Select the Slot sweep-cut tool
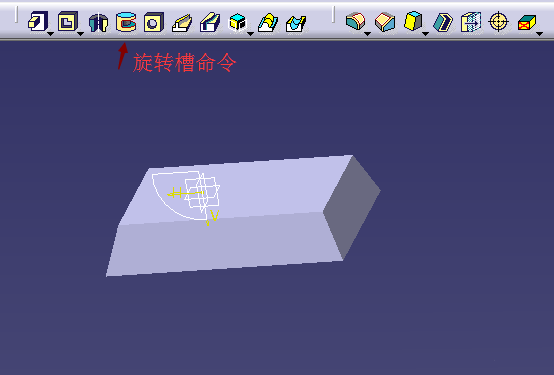This screenshot has height=375, width=554. 210,23
